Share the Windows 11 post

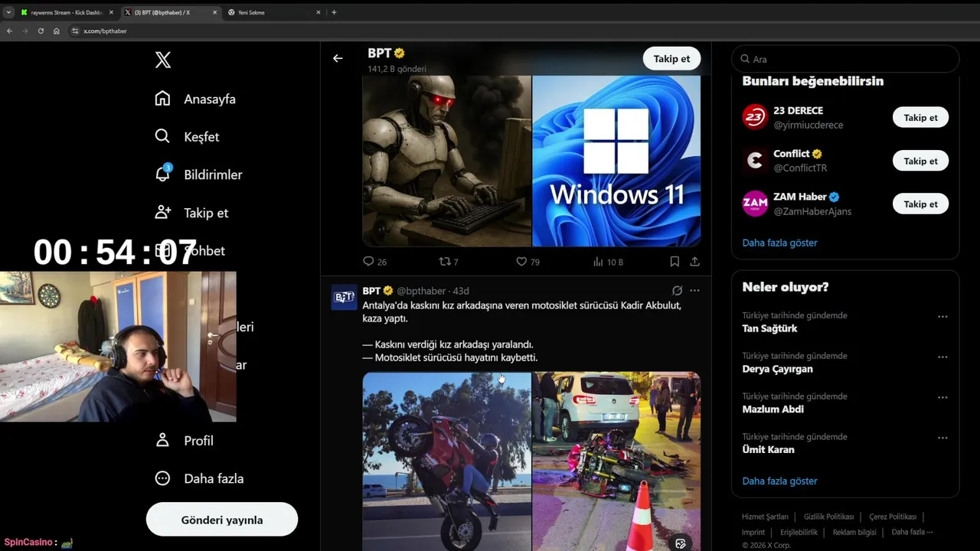pos(694,261)
